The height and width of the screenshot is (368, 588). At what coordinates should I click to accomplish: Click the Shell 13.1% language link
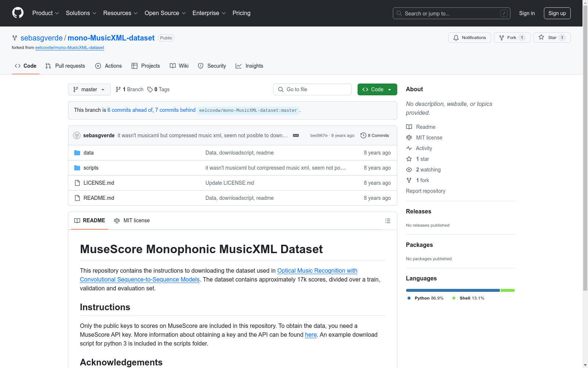click(x=468, y=298)
